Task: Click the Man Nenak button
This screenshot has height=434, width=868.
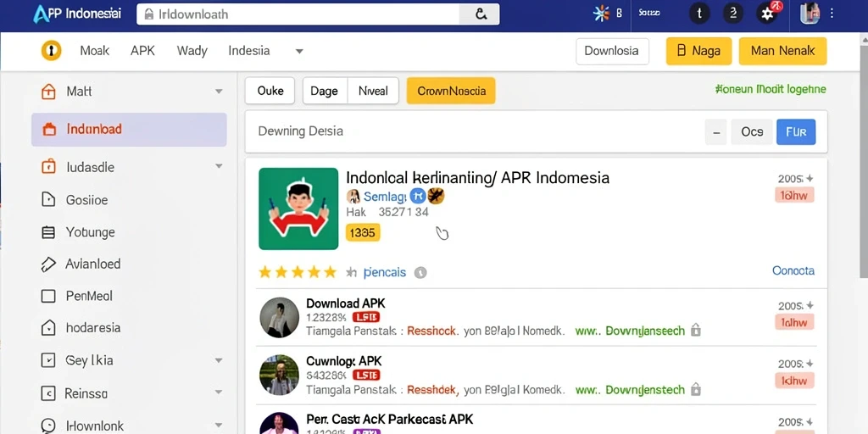Action: pos(782,52)
